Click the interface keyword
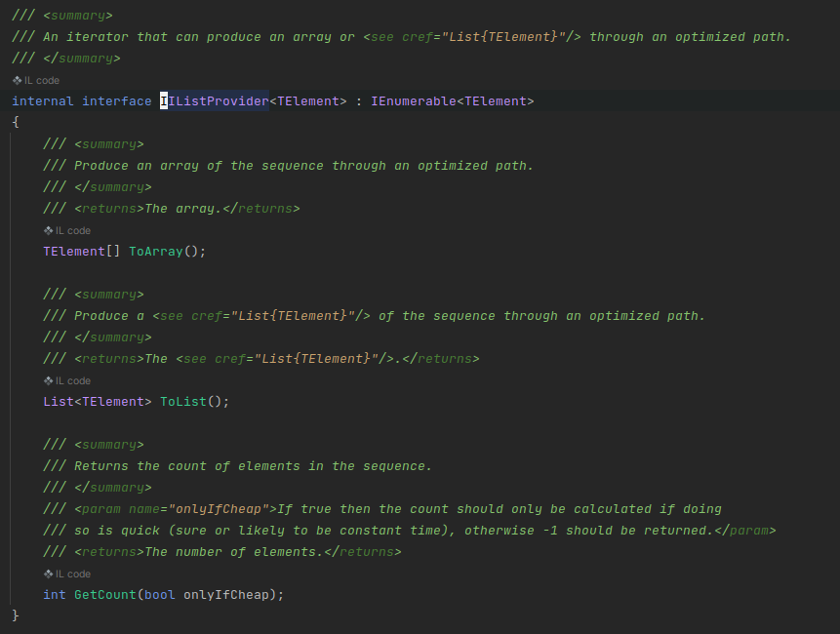This screenshot has height=634, width=840. click(x=117, y=101)
